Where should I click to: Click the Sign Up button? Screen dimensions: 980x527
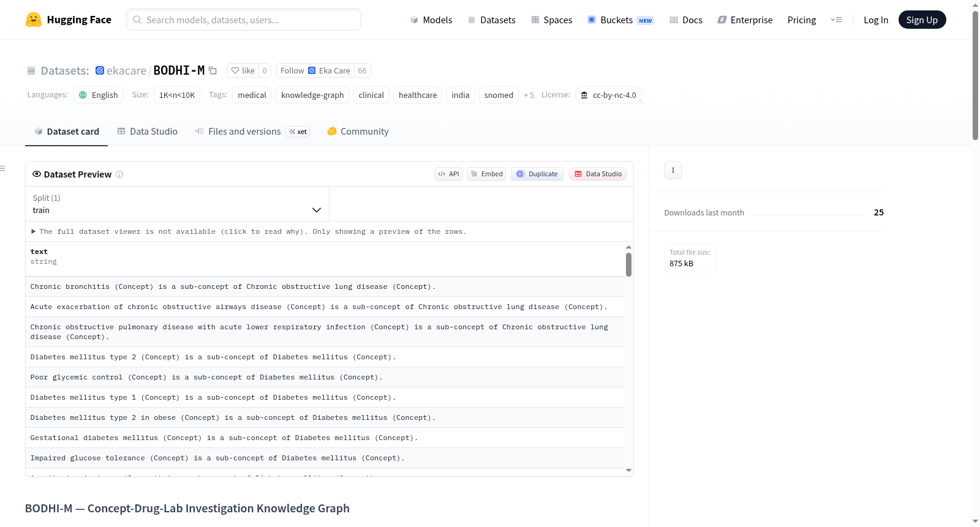coord(922,20)
